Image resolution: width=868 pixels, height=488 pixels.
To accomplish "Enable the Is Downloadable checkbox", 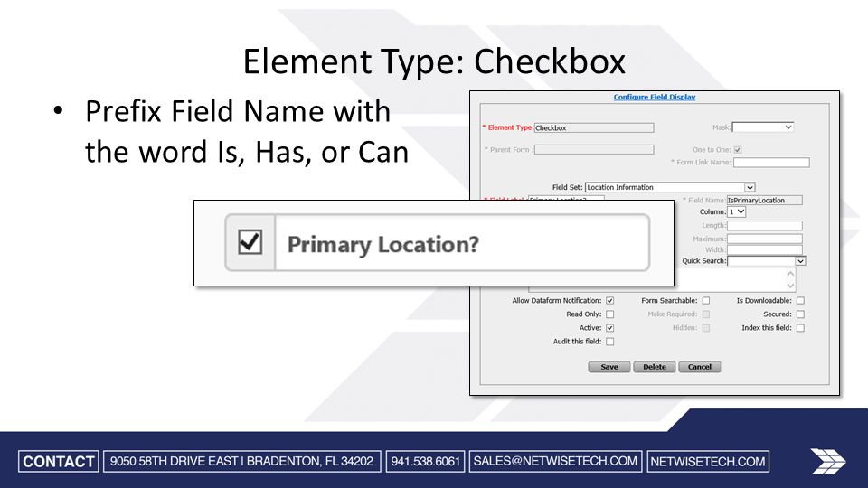I will coord(800,300).
